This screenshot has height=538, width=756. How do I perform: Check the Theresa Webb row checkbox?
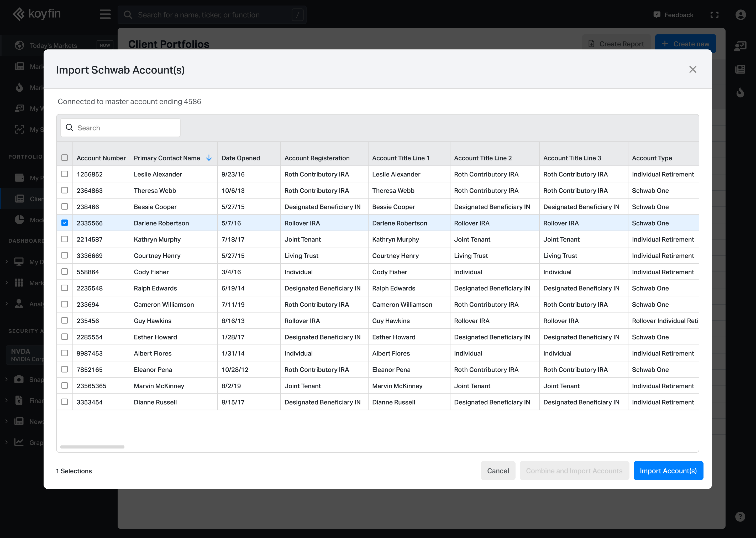coord(65,190)
